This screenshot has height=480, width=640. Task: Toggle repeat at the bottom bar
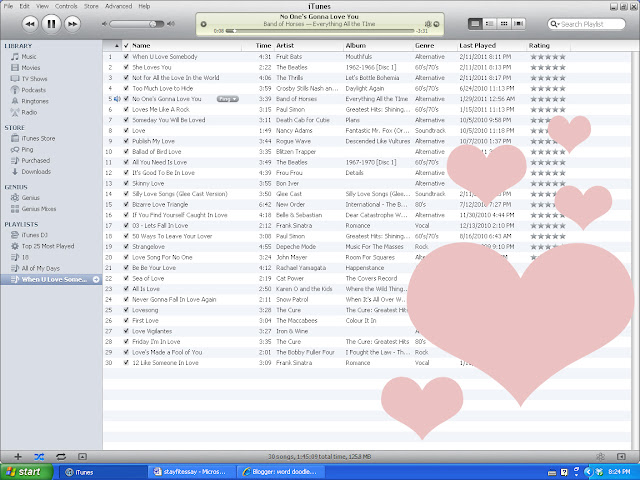(61, 457)
